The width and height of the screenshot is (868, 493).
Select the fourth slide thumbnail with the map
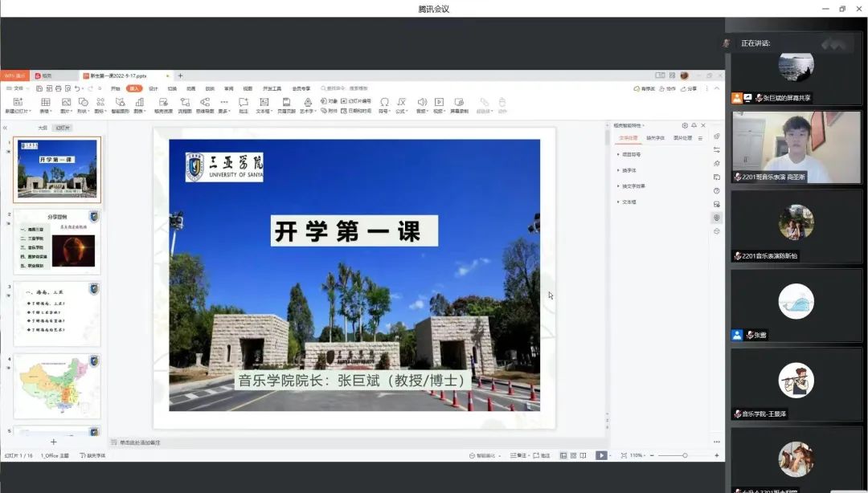coord(56,384)
